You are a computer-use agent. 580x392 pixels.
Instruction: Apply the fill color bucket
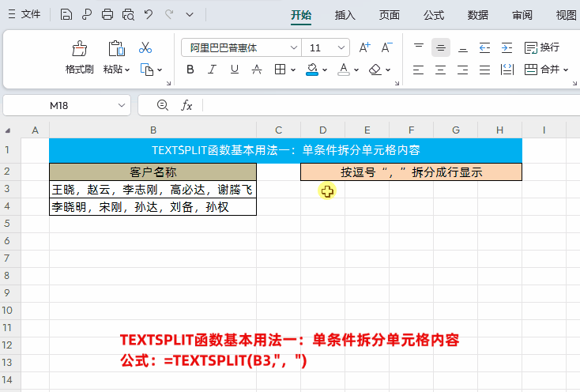[312, 70]
